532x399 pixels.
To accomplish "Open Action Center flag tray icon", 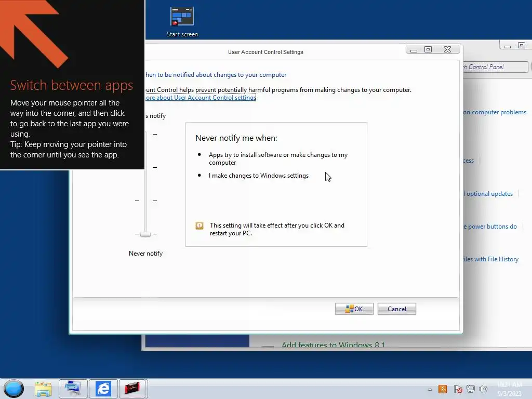I will (x=458, y=389).
